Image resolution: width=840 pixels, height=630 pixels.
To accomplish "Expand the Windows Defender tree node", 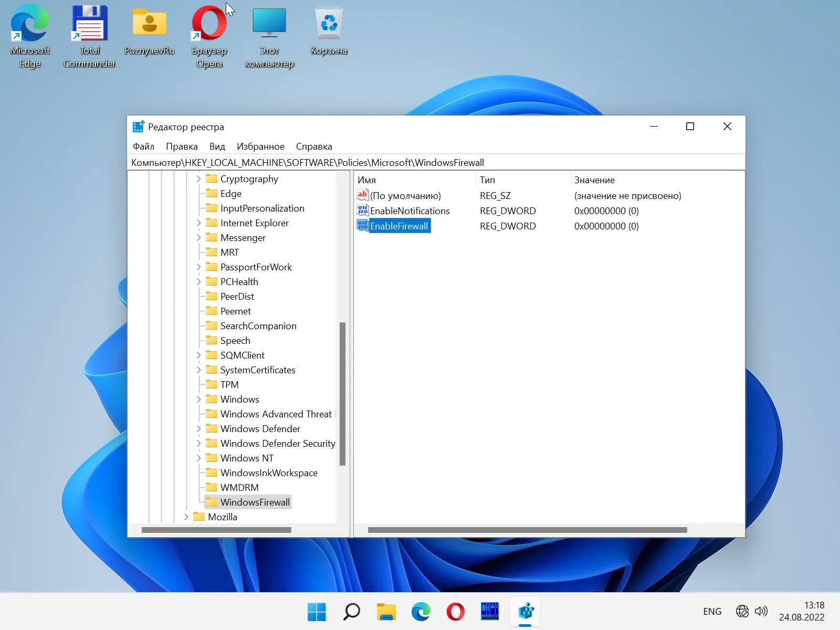I will click(198, 429).
